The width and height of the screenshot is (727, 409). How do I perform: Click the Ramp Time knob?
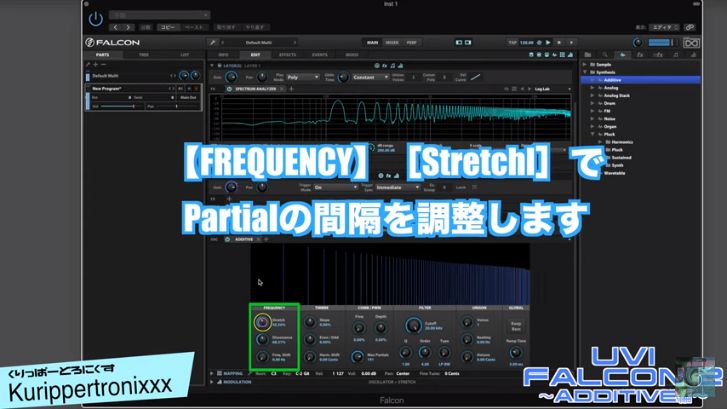[x=515, y=353]
